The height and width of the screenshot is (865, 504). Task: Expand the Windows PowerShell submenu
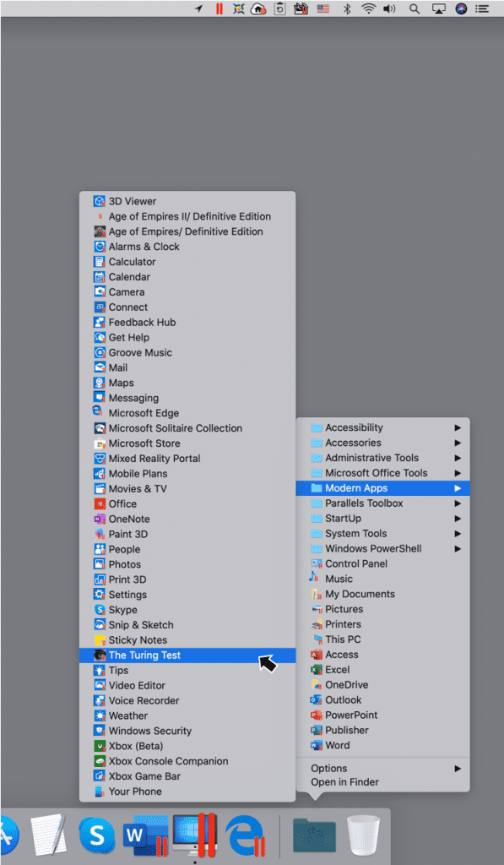tap(382, 549)
